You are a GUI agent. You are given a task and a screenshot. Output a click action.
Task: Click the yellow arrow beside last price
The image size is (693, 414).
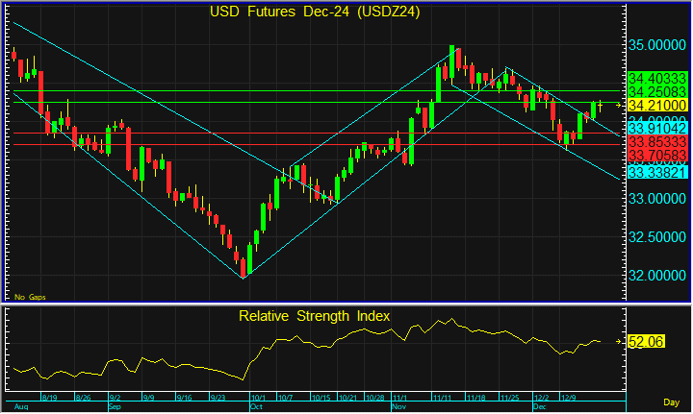[x=618, y=106]
